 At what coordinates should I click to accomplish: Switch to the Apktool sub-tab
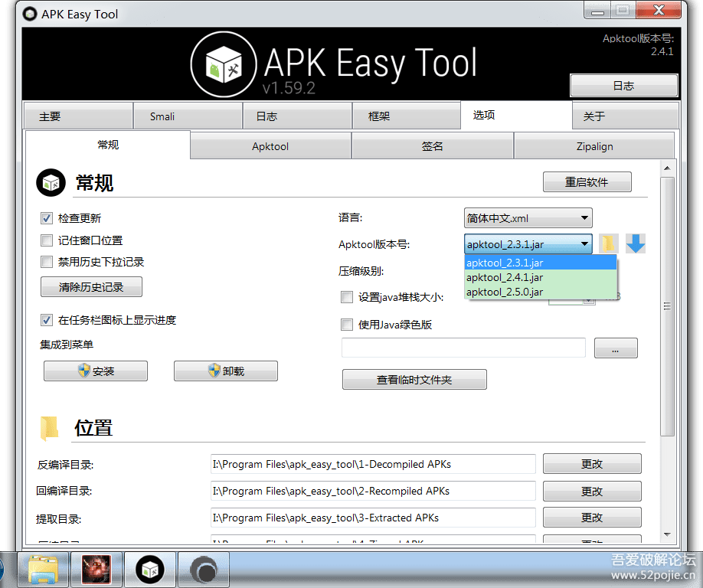coord(270,146)
